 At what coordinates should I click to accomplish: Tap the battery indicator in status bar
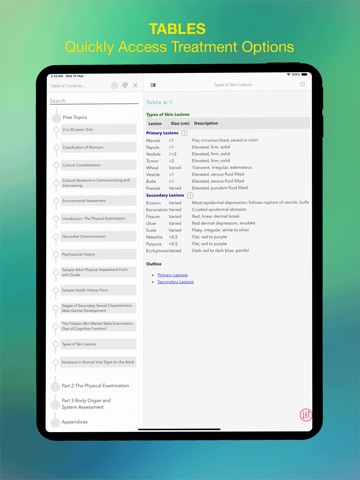[x=304, y=75]
